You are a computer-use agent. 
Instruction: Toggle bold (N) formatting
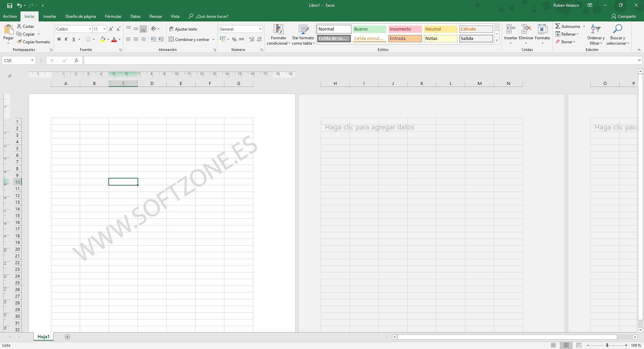tap(59, 40)
